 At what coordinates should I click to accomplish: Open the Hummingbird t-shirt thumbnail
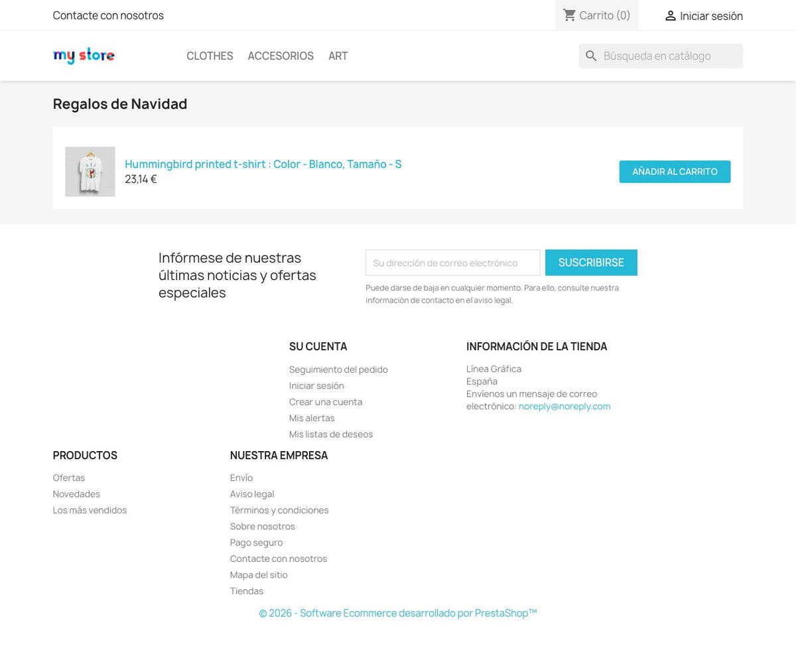click(90, 172)
